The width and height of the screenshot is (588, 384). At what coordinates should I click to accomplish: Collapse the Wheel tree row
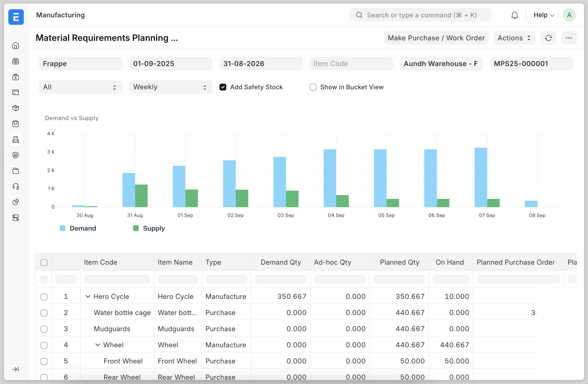[98, 345]
